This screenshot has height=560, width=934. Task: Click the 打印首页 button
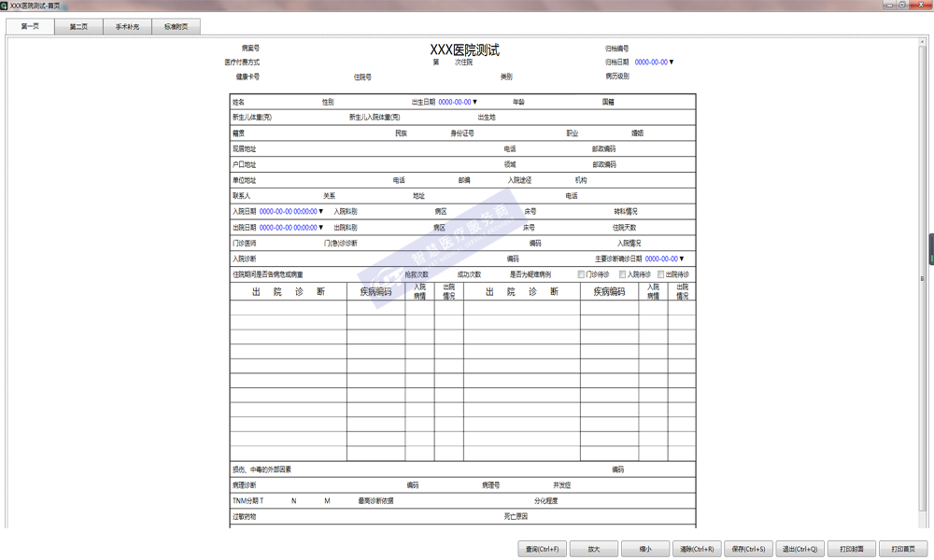(902, 550)
